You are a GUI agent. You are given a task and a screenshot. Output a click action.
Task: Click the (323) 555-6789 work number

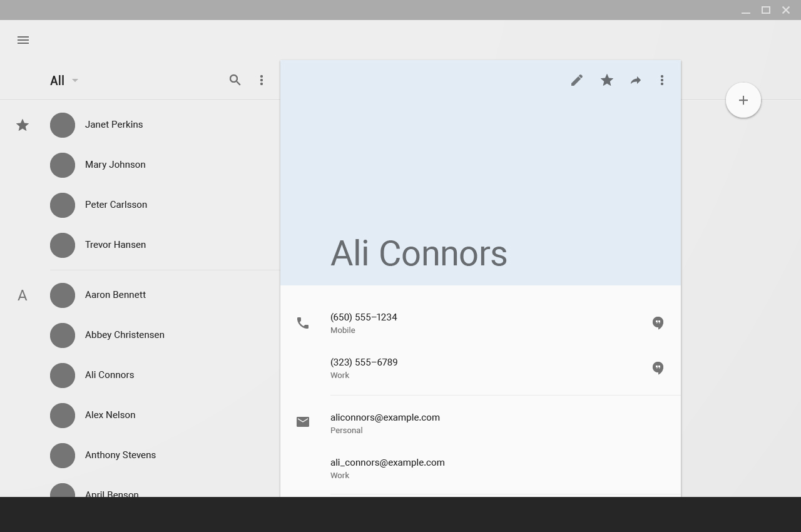point(364,362)
